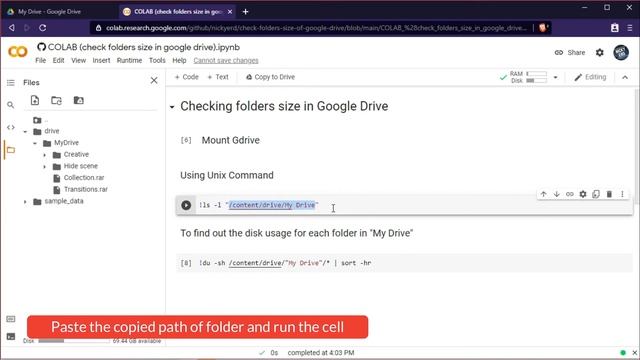Click the Colab logo
This screenshot has width=640, height=360.
(x=18, y=52)
